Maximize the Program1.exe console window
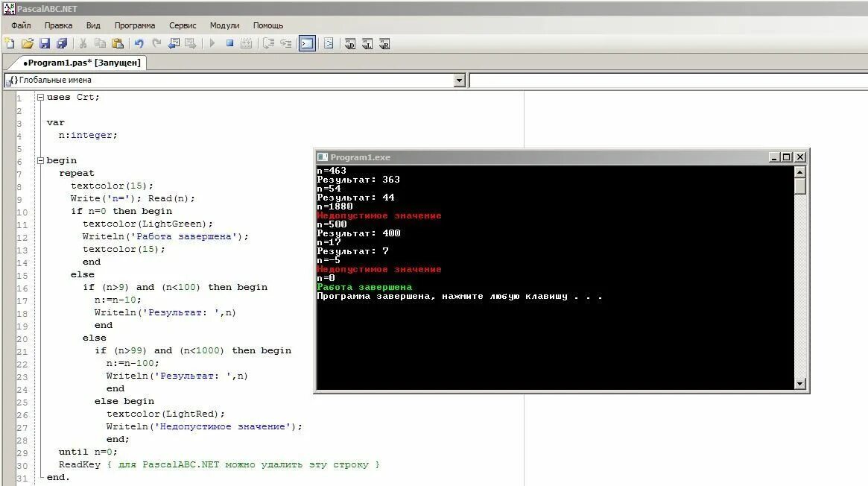 (786, 157)
